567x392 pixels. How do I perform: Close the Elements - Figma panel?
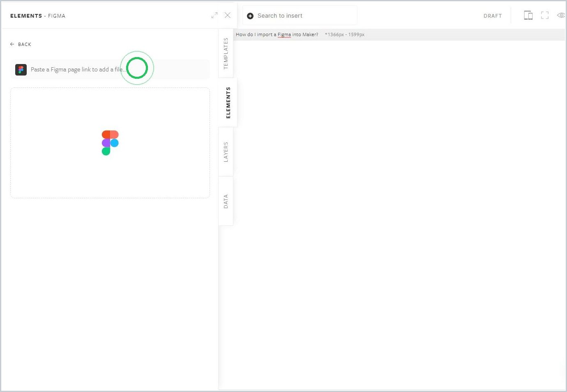click(x=228, y=15)
